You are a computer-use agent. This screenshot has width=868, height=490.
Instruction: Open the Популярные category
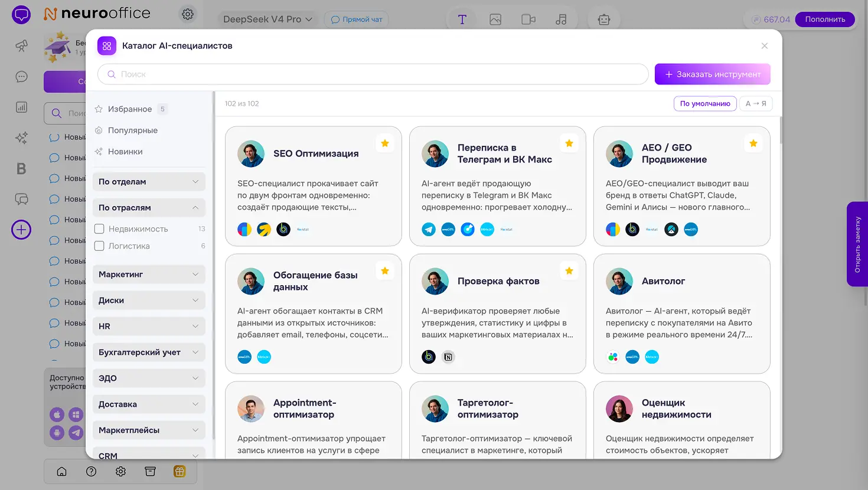coord(126,130)
